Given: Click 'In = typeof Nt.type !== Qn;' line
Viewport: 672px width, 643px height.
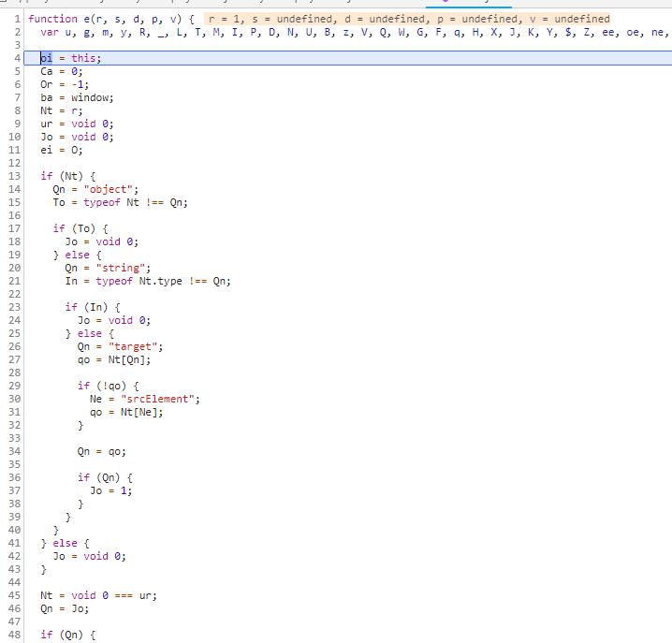Looking at the screenshot, I should 148,281.
